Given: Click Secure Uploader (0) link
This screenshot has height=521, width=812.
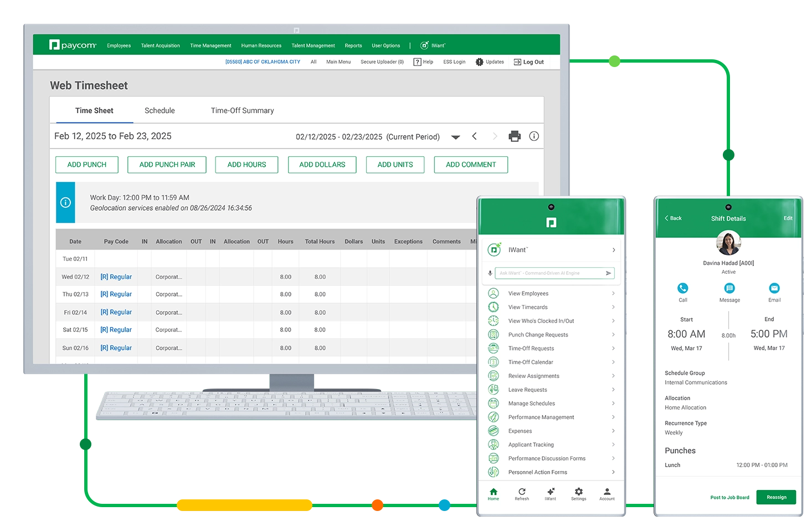Looking at the screenshot, I should click(x=382, y=62).
